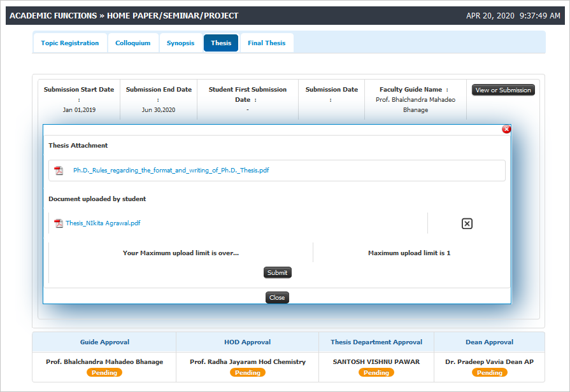Screen dimensions: 570x392
Task: Click Dr. Pradeep Vavia Dean AP name
Action: click(490, 362)
